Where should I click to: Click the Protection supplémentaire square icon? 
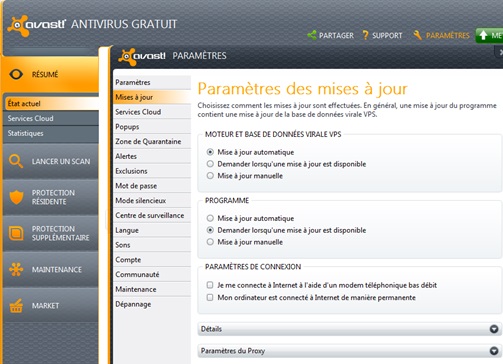16,233
